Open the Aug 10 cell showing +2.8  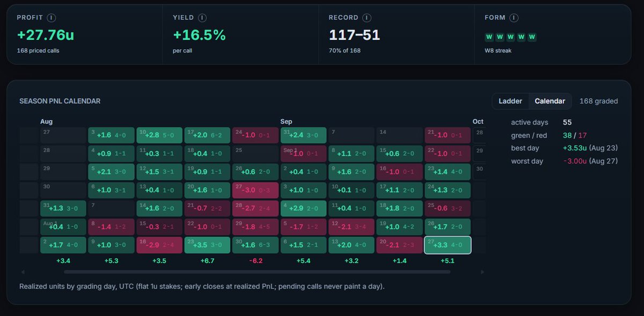point(159,135)
